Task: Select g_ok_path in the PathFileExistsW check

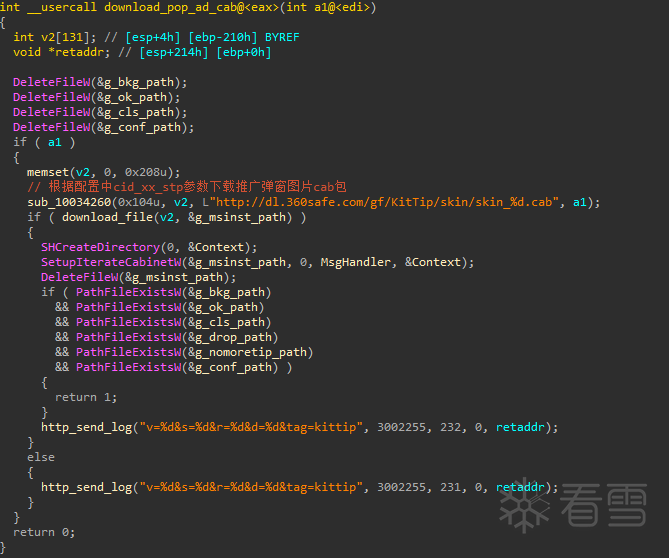Action: tap(227, 307)
